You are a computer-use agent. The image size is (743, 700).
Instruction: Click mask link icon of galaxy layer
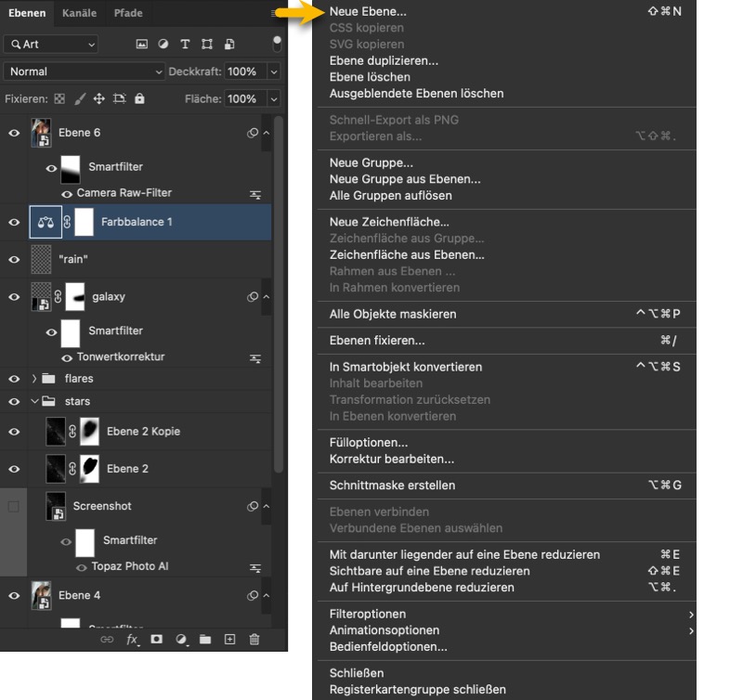(58, 296)
